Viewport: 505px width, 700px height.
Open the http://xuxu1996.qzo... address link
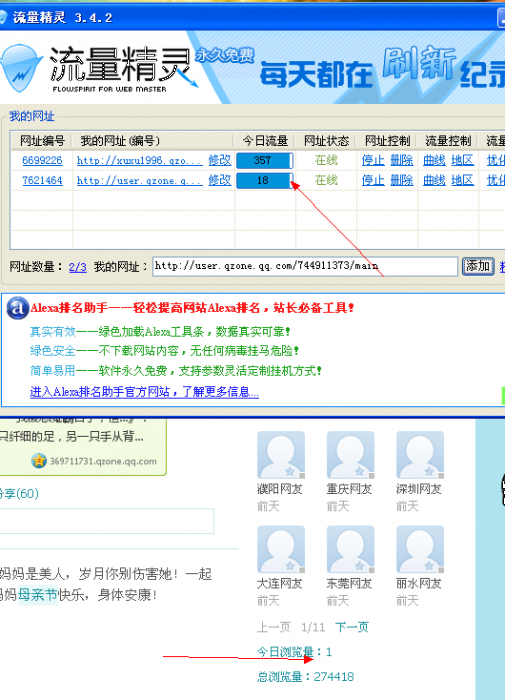[139, 160]
